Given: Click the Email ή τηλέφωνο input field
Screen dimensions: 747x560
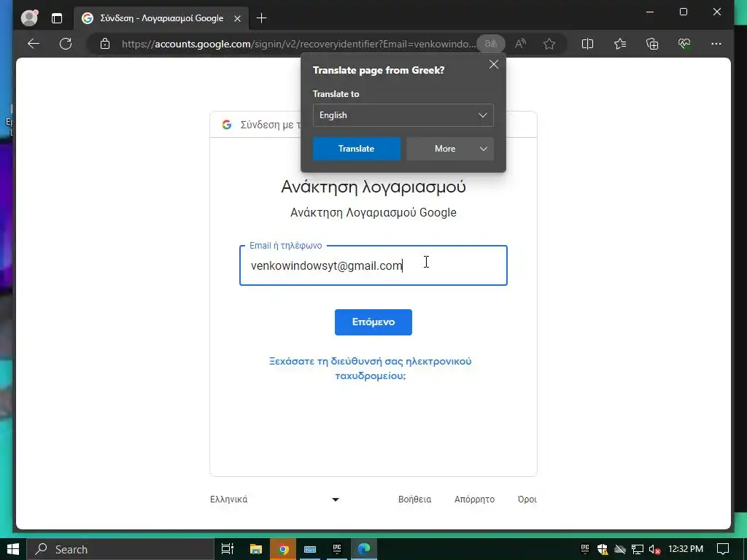Looking at the screenshot, I should pyautogui.click(x=373, y=265).
